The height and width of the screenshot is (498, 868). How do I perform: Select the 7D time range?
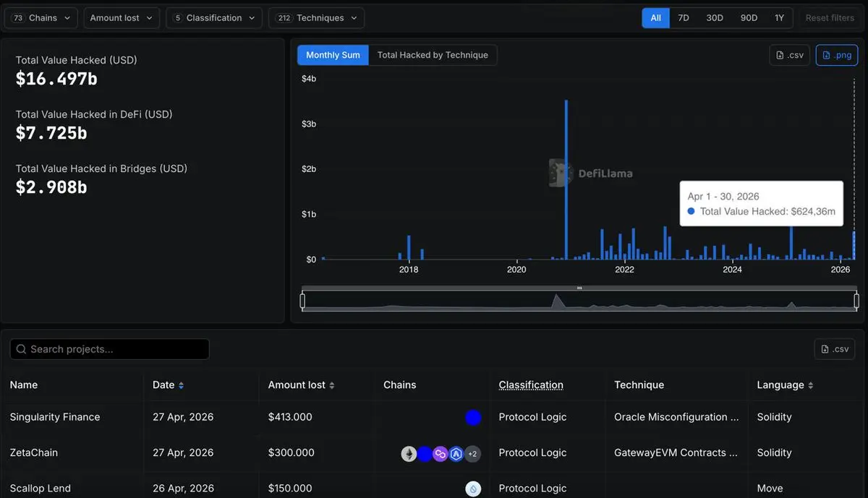[x=683, y=18]
